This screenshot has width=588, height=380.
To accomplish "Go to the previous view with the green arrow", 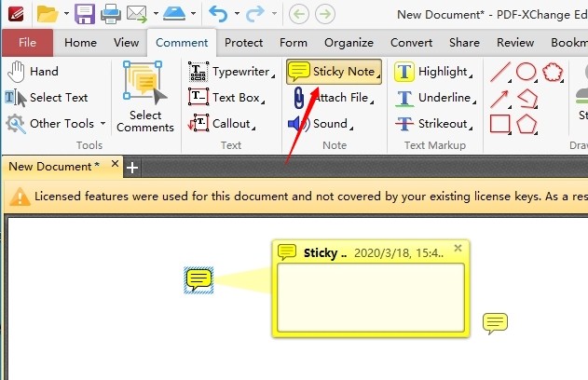I will (299, 14).
